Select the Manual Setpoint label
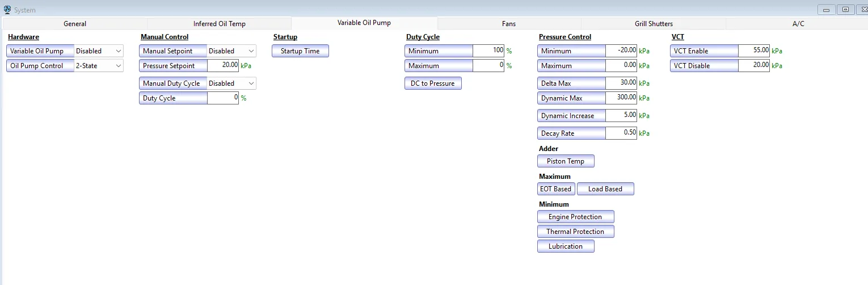This screenshot has width=868, height=285. pyautogui.click(x=173, y=51)
